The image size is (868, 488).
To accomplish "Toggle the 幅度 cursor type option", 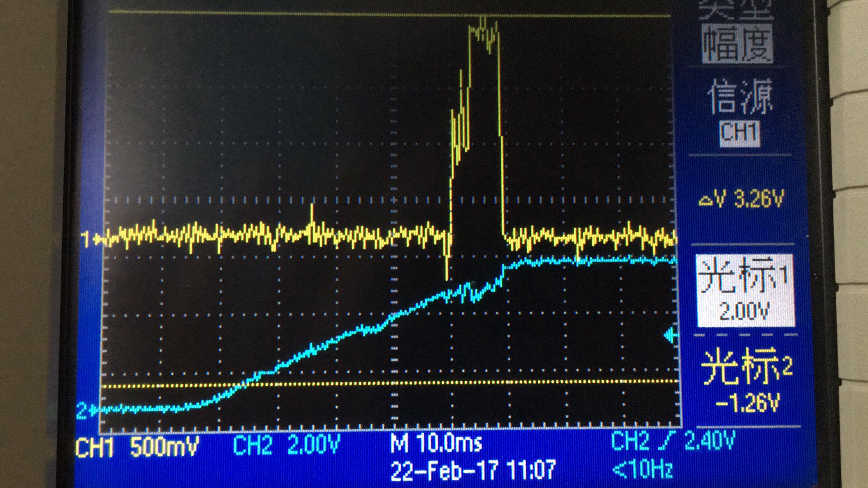I will pos(737,44).
